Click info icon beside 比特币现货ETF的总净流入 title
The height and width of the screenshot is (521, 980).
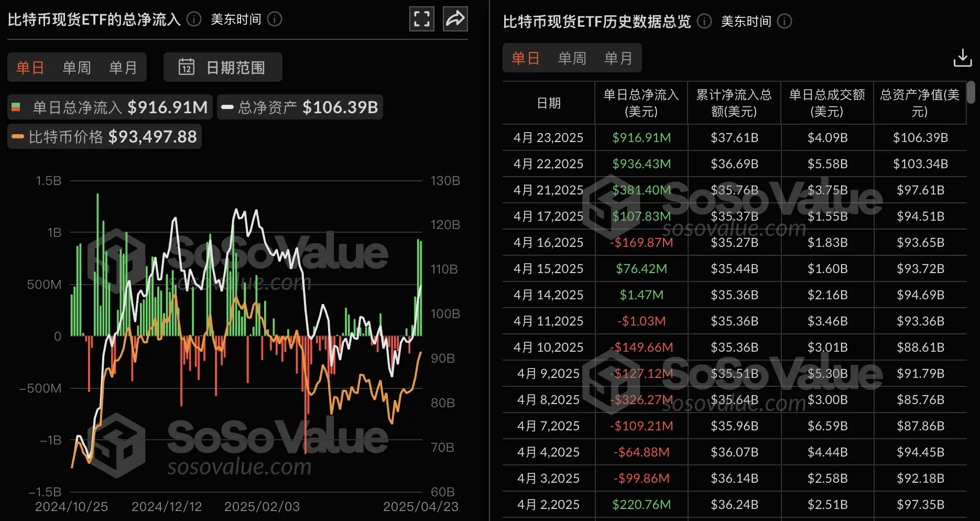click(194, 19)
